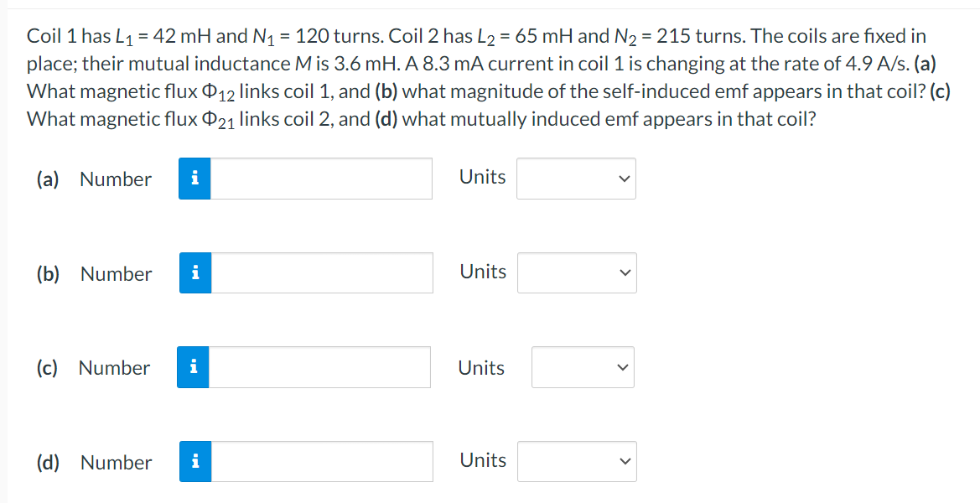Open the Units dropdown for part (c)
Image resolution: width=980 pixels, height=503 pixels.
tap(583, 366)
